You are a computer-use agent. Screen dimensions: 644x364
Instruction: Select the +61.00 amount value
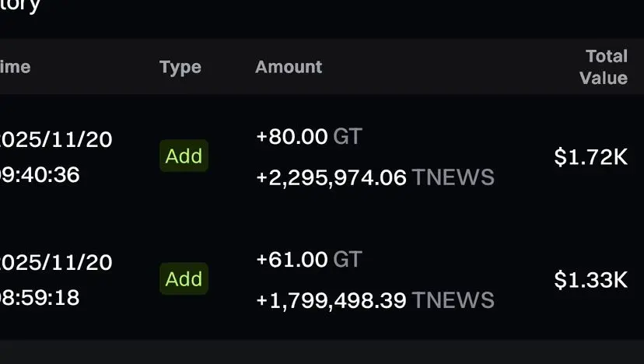coord(292,260)
